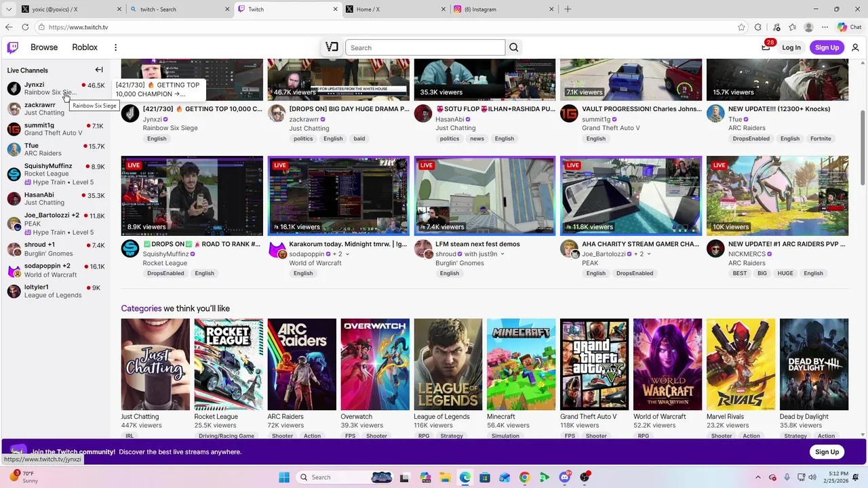The width and height of the screenshot is (868, 488).
Task: Open the three-dot more menu beside Roblox
Action: (x=115, y=47)
